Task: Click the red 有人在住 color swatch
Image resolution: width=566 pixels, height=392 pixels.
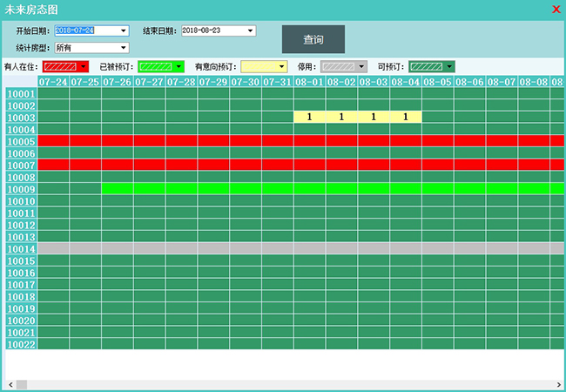Action: point(60,66)
